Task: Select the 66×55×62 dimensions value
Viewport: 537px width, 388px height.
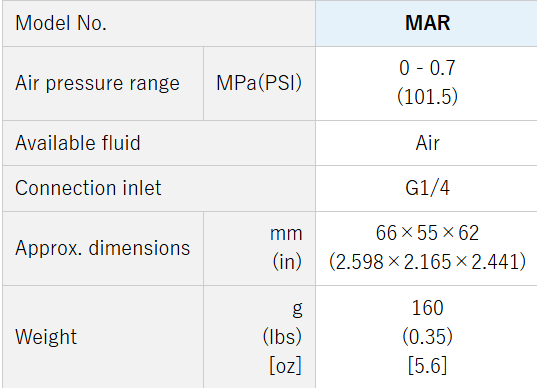Action: click(427, 233)
